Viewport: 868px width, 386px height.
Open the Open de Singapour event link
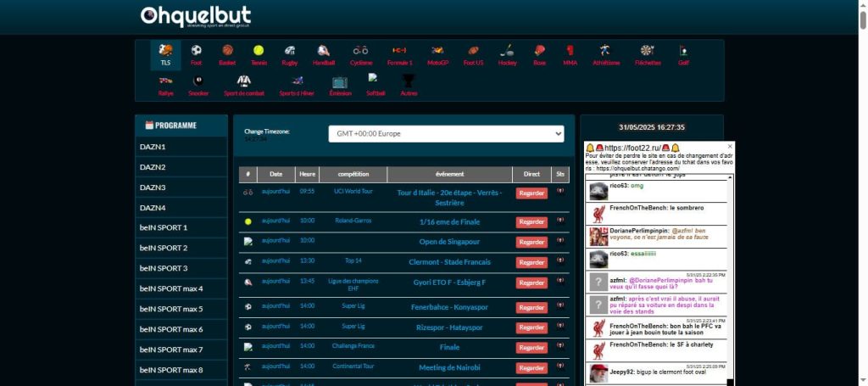(449, 242)
